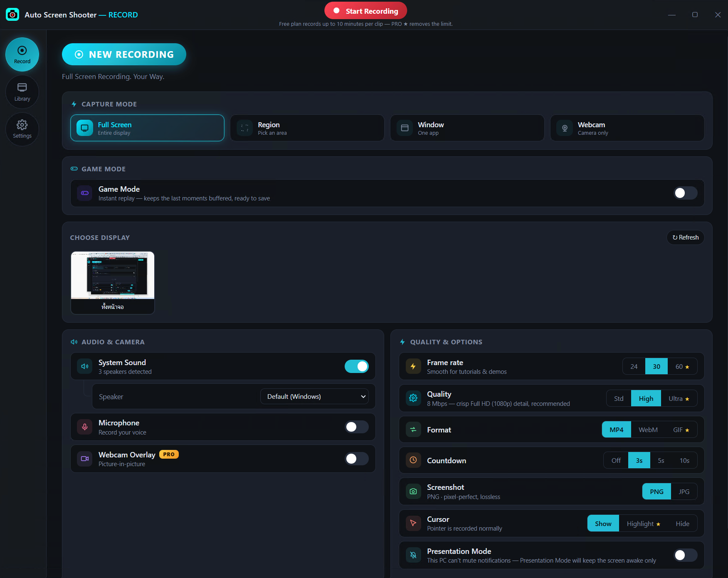Enable the Microphone toggle

[x=357, y=427]
